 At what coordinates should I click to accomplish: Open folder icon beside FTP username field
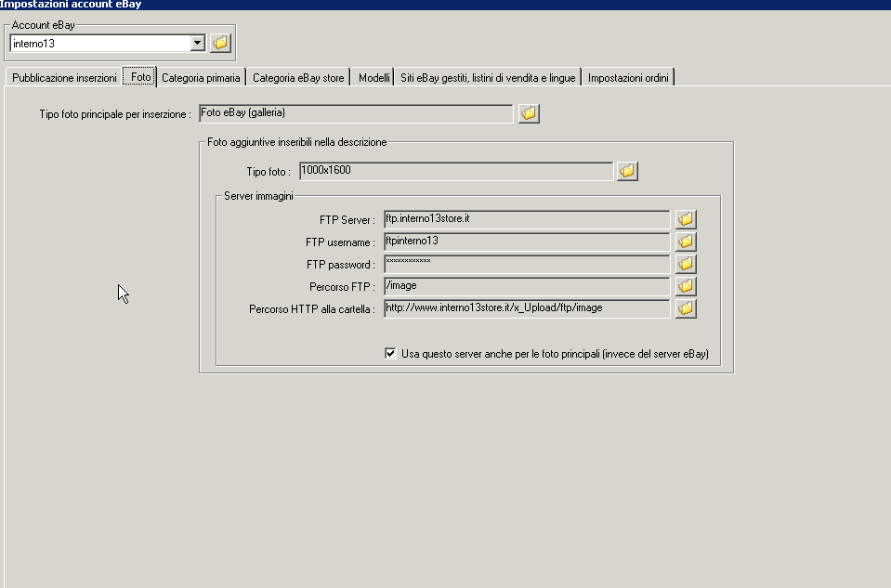(686, 242)
